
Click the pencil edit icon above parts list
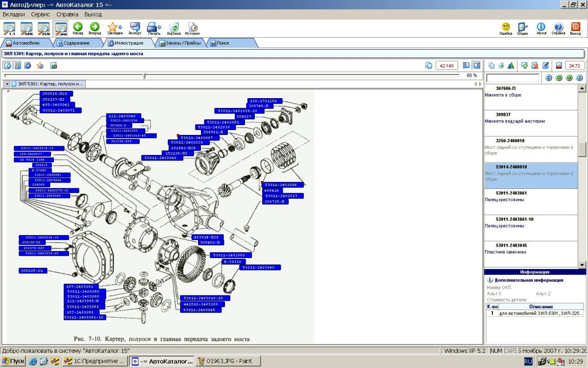point(545,65)
